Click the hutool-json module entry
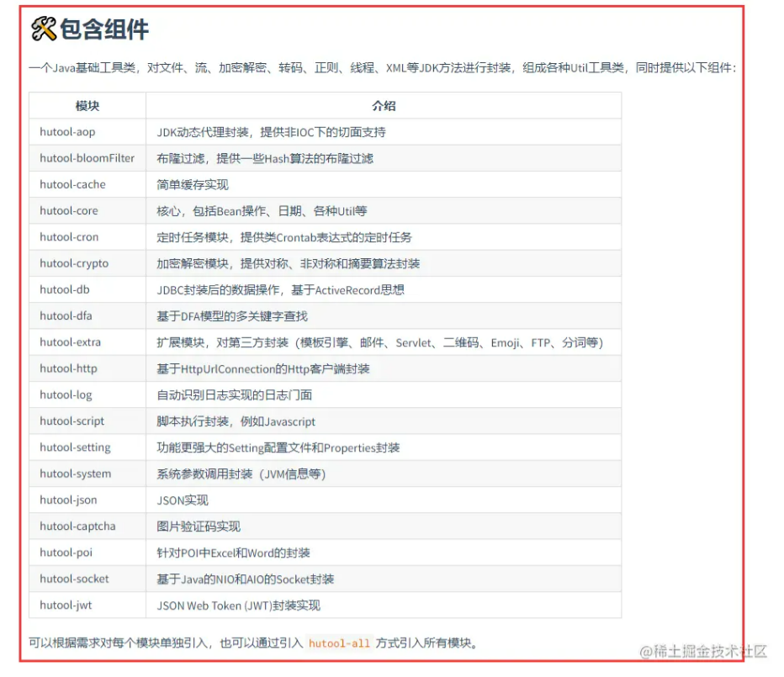The height and width of the screenshot is (677, 784). pyautogui.click(x=68, y=500)
